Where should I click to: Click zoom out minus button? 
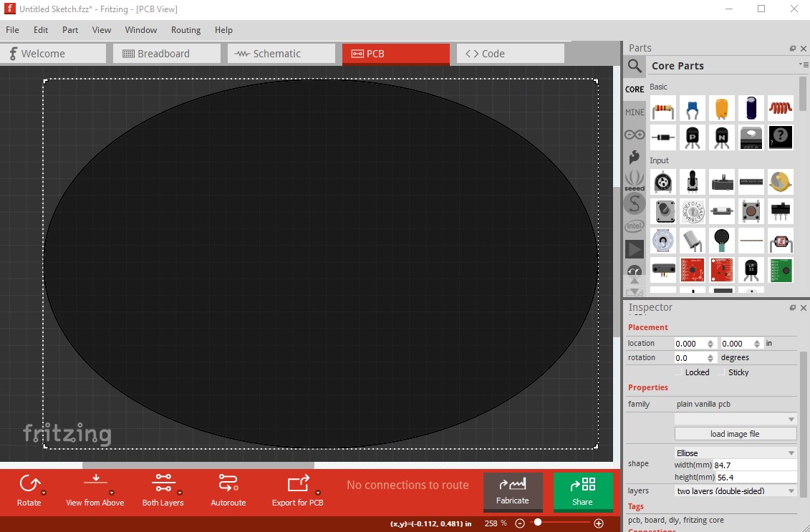coord(520,523)
